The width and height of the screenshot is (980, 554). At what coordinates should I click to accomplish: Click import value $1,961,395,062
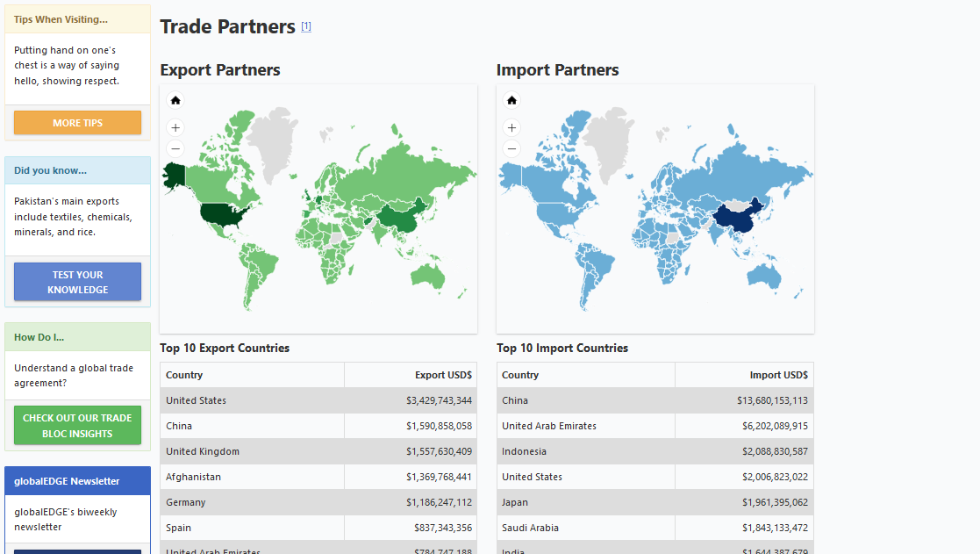(x=775, y=503)
